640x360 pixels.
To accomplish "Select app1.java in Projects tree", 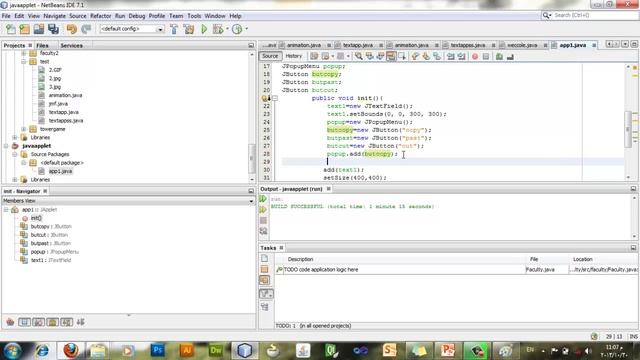I will tap(60, 171).
